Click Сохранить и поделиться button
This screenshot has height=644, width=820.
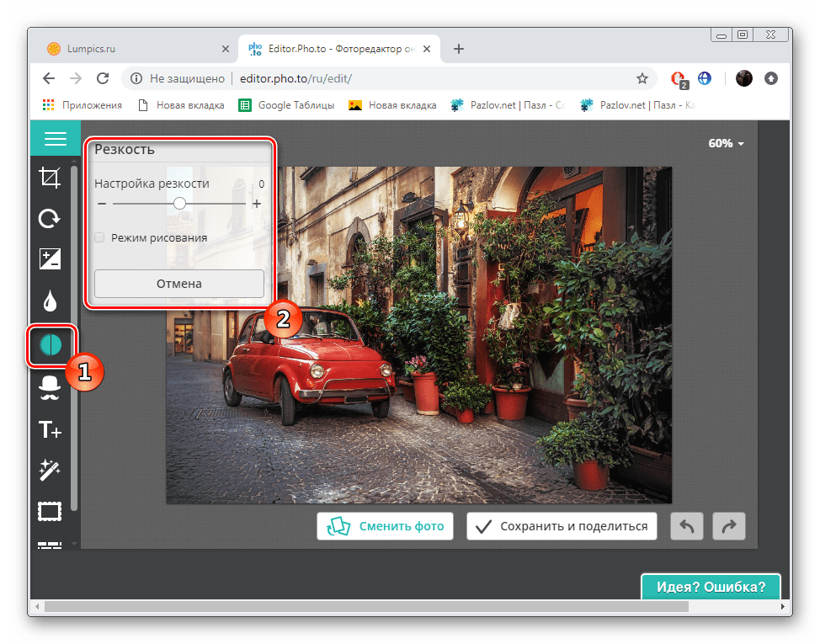pyautogui.click(x=562, y=526)
